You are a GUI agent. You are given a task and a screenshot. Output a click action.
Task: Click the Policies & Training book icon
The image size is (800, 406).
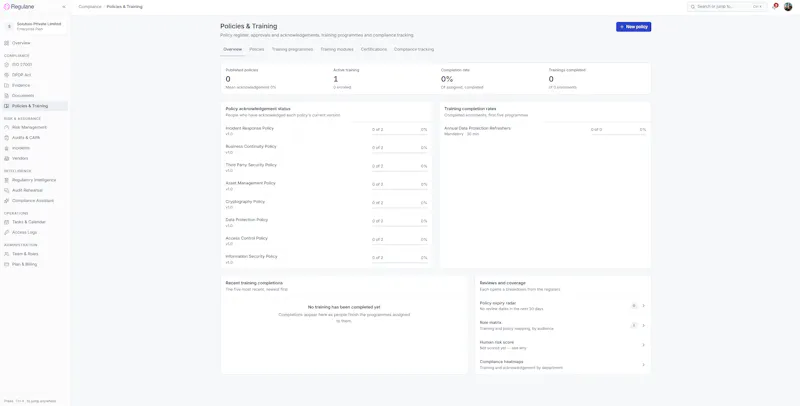pos(7,106)
